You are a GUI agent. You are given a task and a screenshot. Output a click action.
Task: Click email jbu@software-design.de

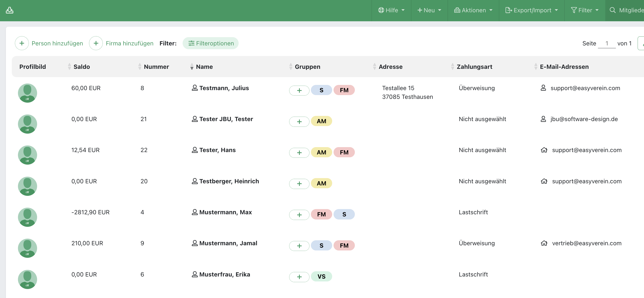click(x=584, y=119)
